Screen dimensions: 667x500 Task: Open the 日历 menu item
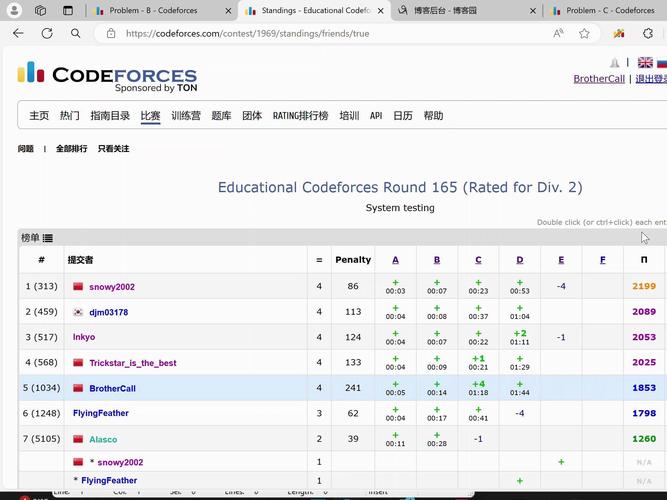(x=402, y=115)
